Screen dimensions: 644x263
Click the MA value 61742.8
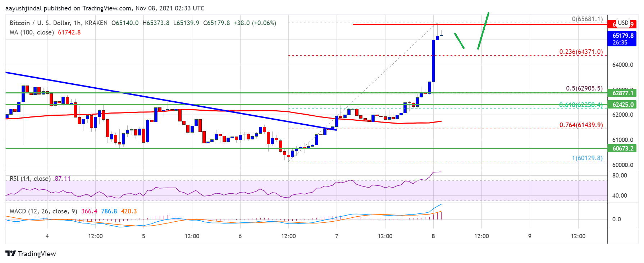pyautogui.click(x=69, y=32)
